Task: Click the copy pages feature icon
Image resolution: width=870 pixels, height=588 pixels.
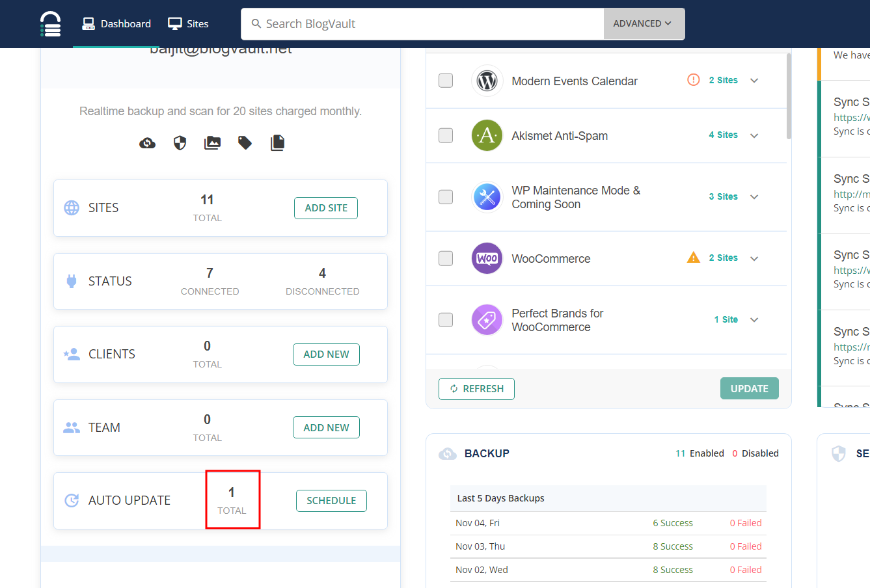Action: (278, 142)
